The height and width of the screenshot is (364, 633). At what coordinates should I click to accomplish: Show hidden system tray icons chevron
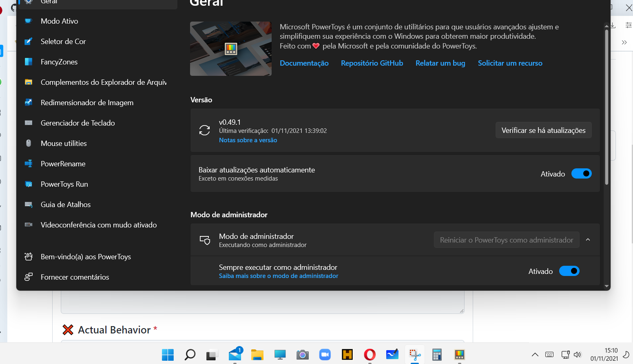click(x=535, y=355)
